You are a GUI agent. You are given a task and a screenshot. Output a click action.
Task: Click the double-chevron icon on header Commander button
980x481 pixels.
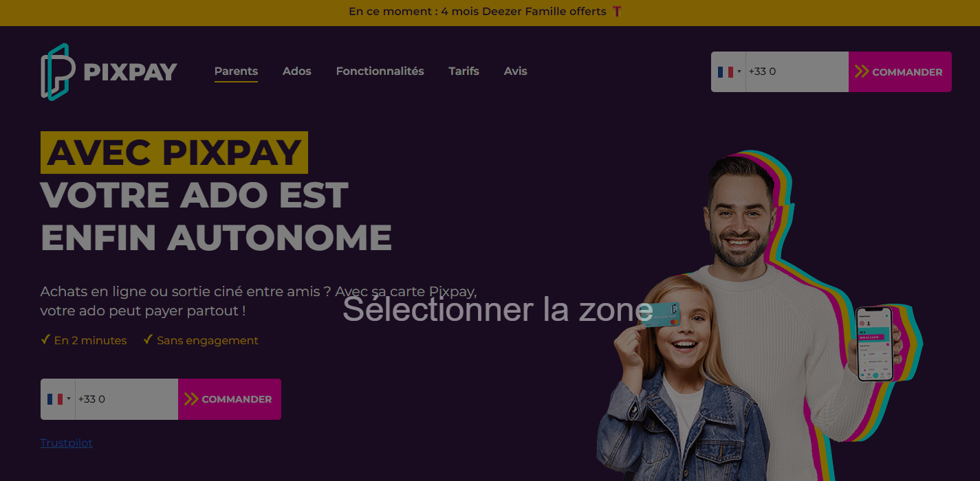pyautogui.click(x=862, y=71)
